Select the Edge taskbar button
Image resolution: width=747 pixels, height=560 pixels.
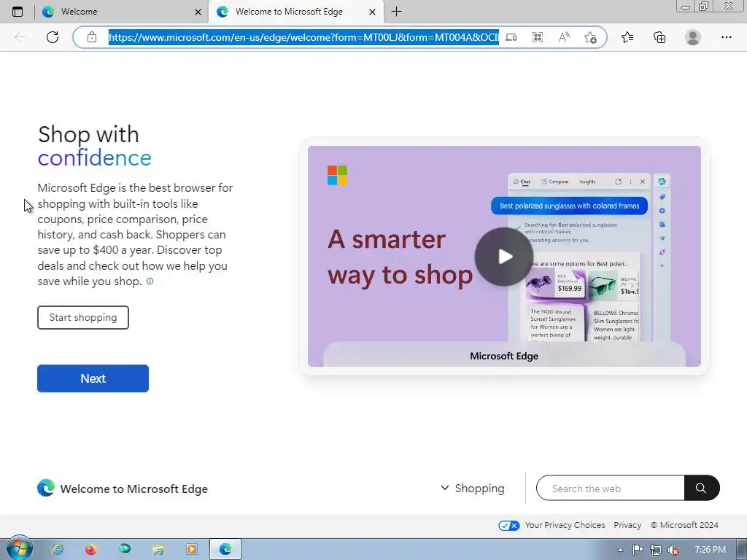tap(225, 550)
